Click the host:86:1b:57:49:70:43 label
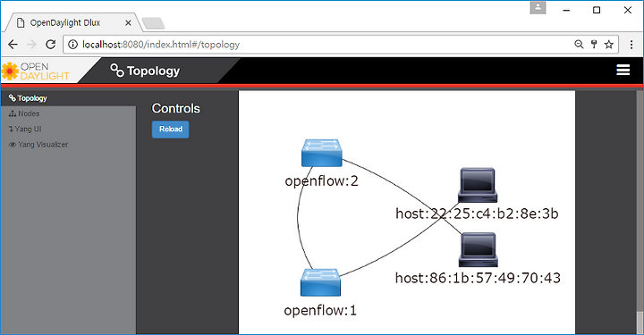Image resolution: width=644 pixels, height=335 pixels. point(478,278)
